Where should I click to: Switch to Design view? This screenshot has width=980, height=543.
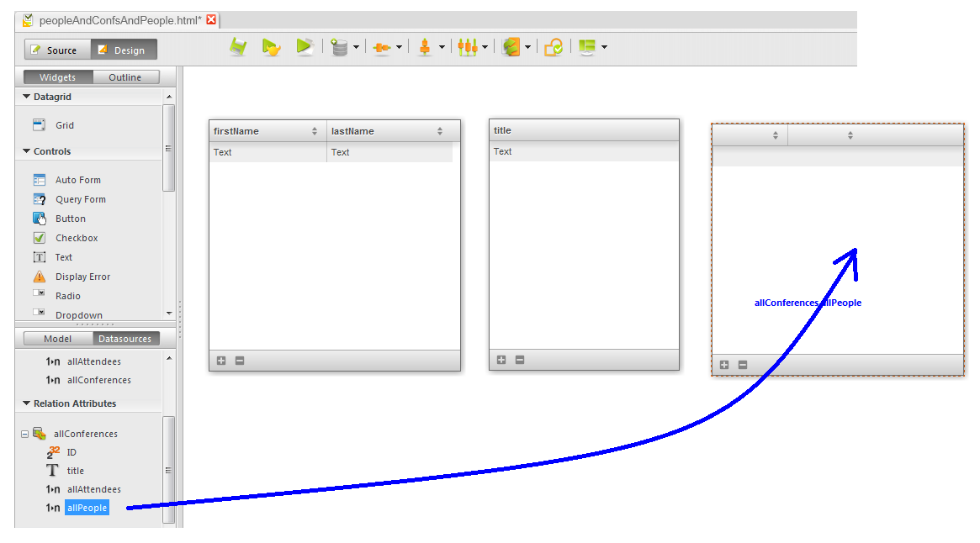pos(124,50)
